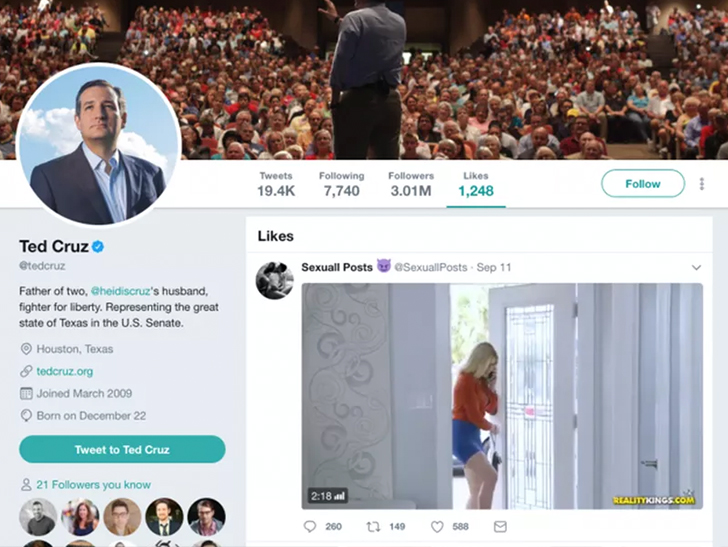Image resolution: width=728 pixels, height=547 pixels.
Task: Click the verified badge beside Ted Cruz
Action: (x=99, y=247)
